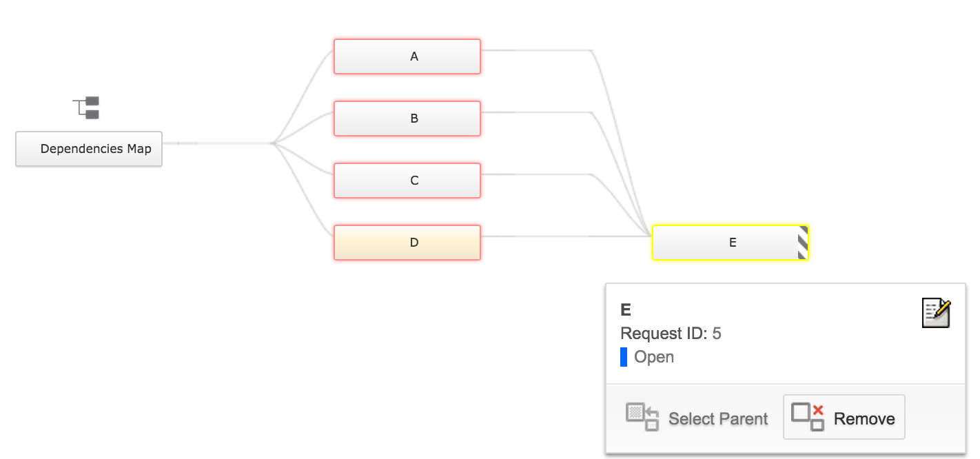The height and width of the screenshot is (459, 980).
Task: Click the Remove icon with red X
Action: pos(808,417)
